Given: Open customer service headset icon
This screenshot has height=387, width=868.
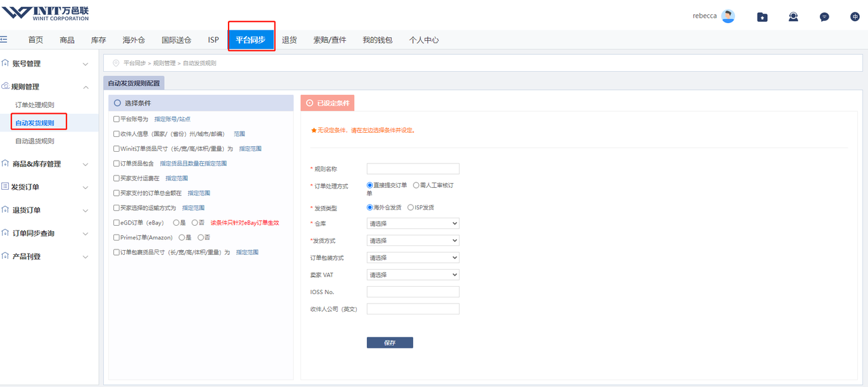Looking at the screenshot, I should tap(793, 17).
